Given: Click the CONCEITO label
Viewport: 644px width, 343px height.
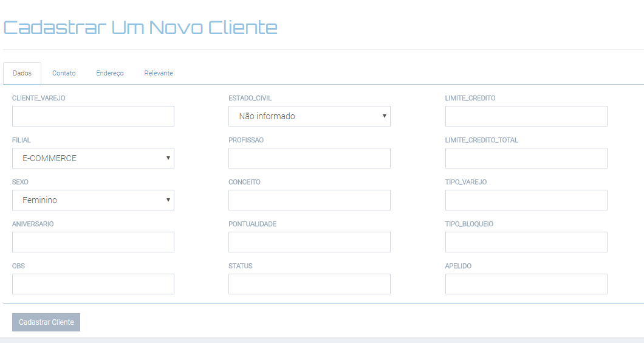Looking at the screenshot, I should (x=244, y=182).
